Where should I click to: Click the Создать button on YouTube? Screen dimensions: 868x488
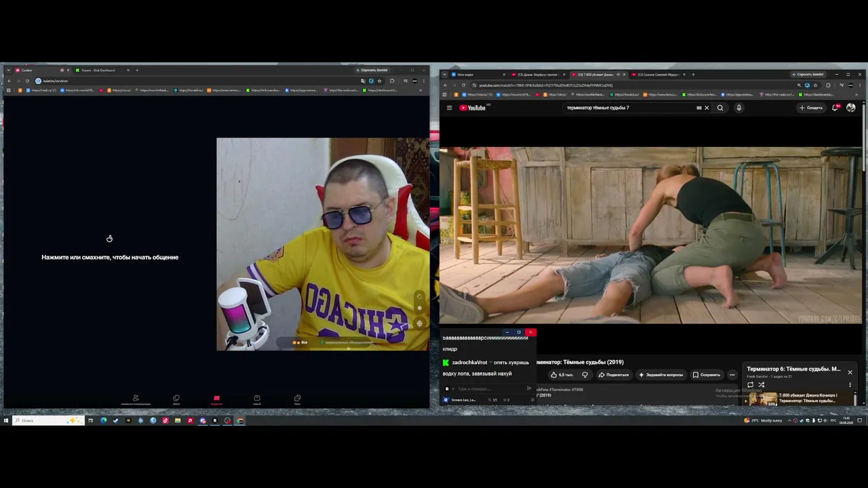811,108
